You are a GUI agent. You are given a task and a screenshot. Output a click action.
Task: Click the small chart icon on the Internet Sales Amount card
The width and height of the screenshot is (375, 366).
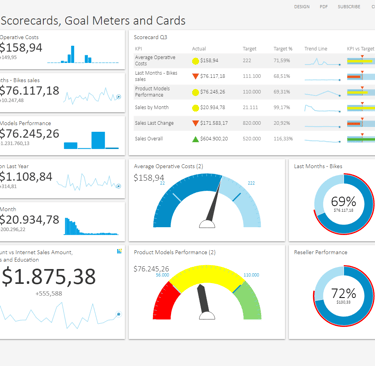[x=119, y=251]
